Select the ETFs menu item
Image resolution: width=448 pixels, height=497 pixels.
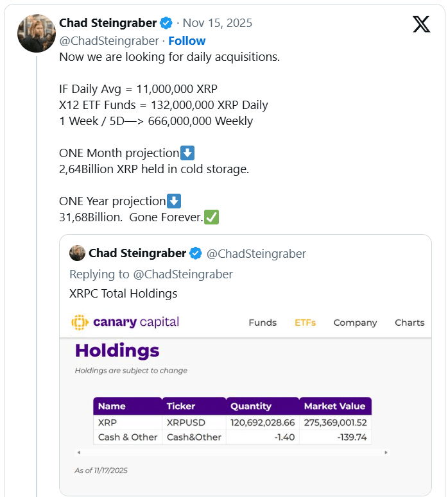[305, 323]
